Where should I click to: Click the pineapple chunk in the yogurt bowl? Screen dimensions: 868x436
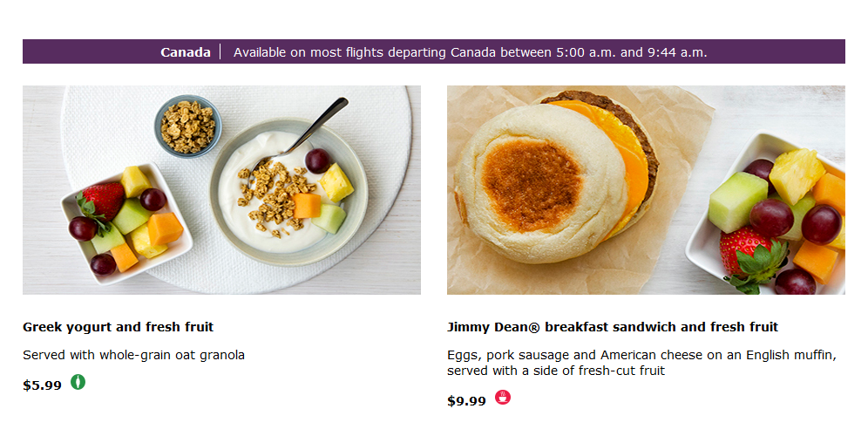pos(336,181)
